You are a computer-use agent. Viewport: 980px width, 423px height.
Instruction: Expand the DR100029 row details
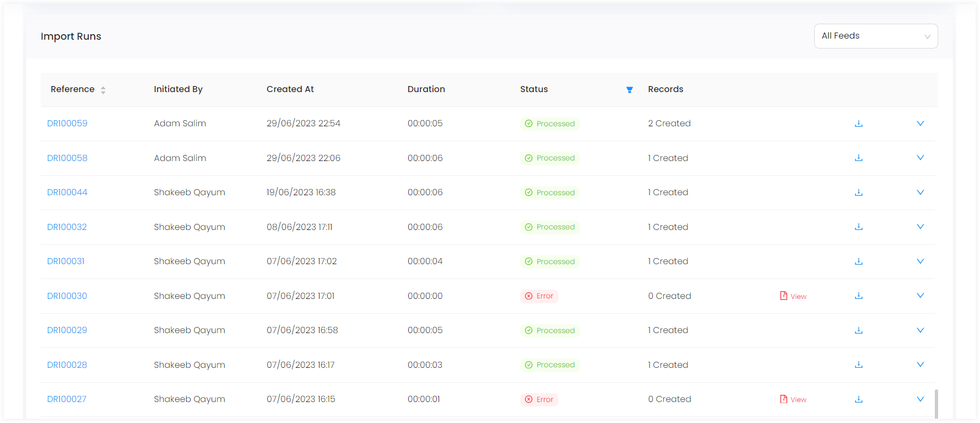[920, 330]
